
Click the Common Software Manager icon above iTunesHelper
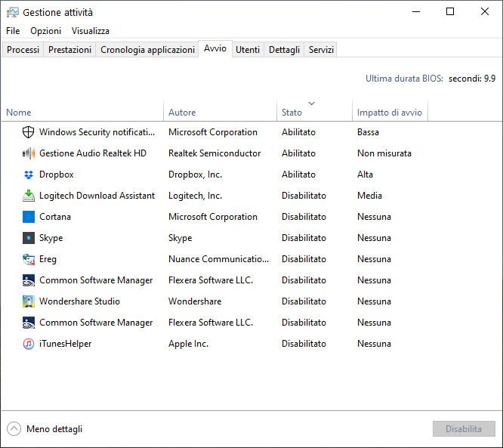28,323
